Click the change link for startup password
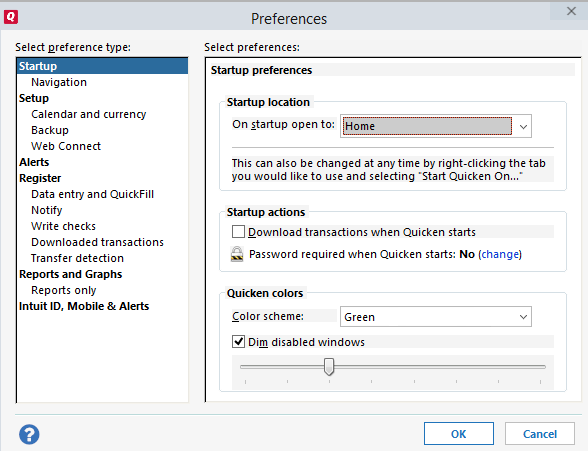 click(x=500, y=254)
